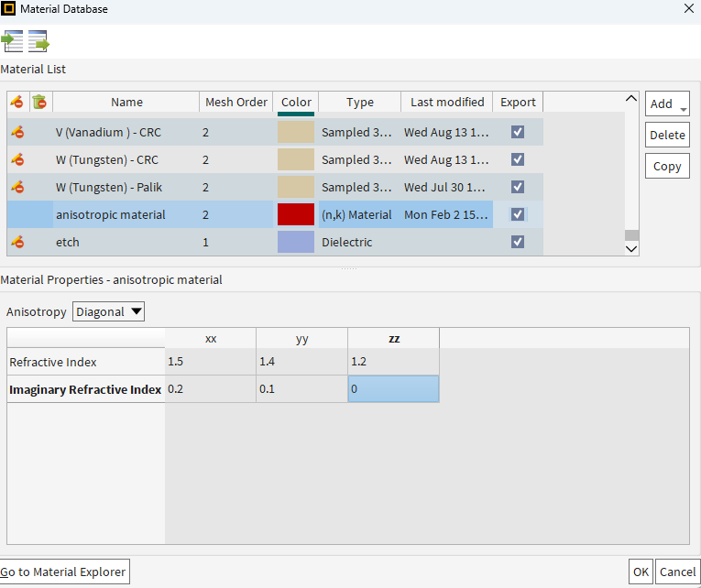
Task: Select the zz column header
Action: coord(393,338)
